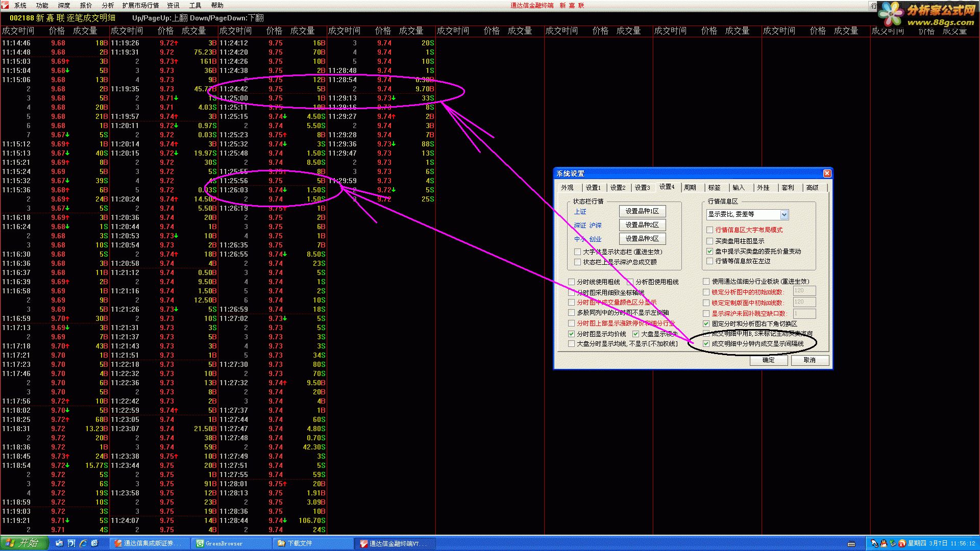Open the 系统 menu

[x=20, y=5]
